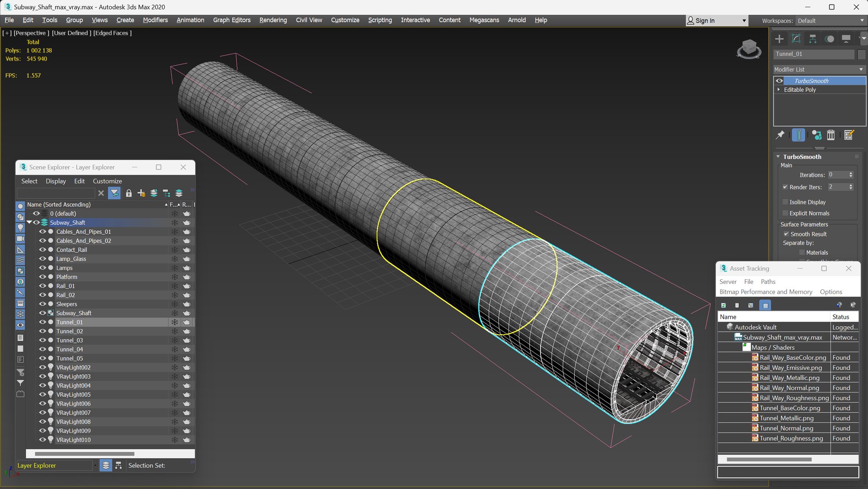The image size is (868, 489).
Task: Click the Edged Faces viewport label
Action: [113, 33]
